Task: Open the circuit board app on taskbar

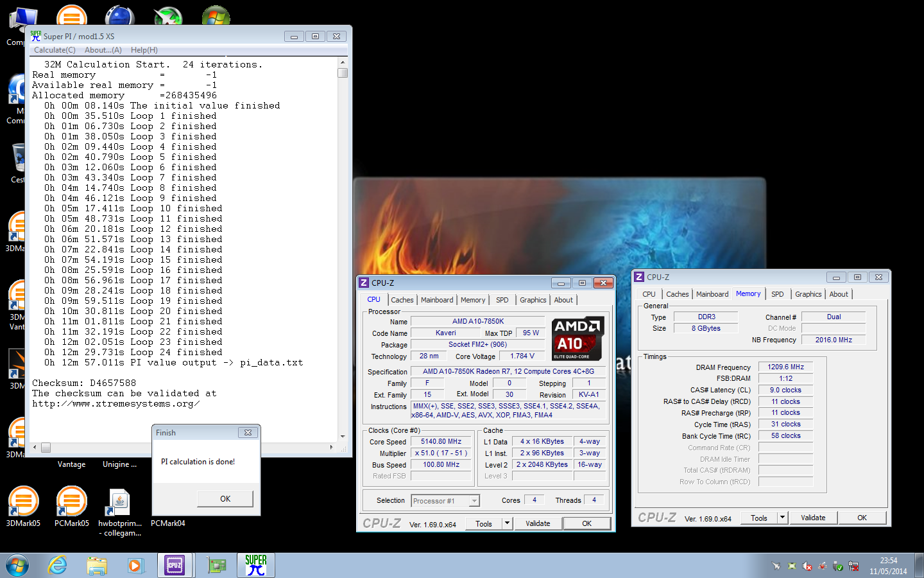Action: 217,566
